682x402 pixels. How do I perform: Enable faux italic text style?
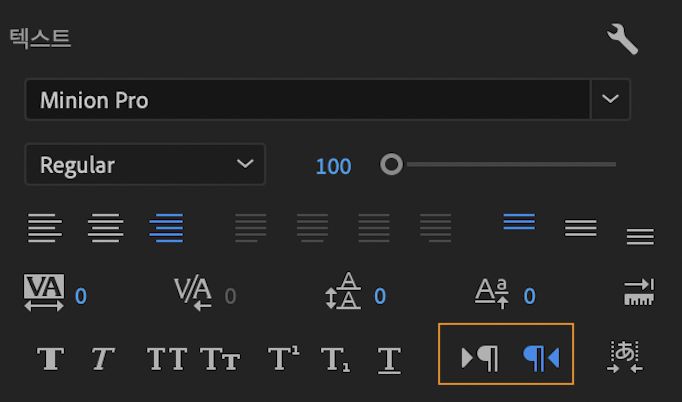[104, 358]
